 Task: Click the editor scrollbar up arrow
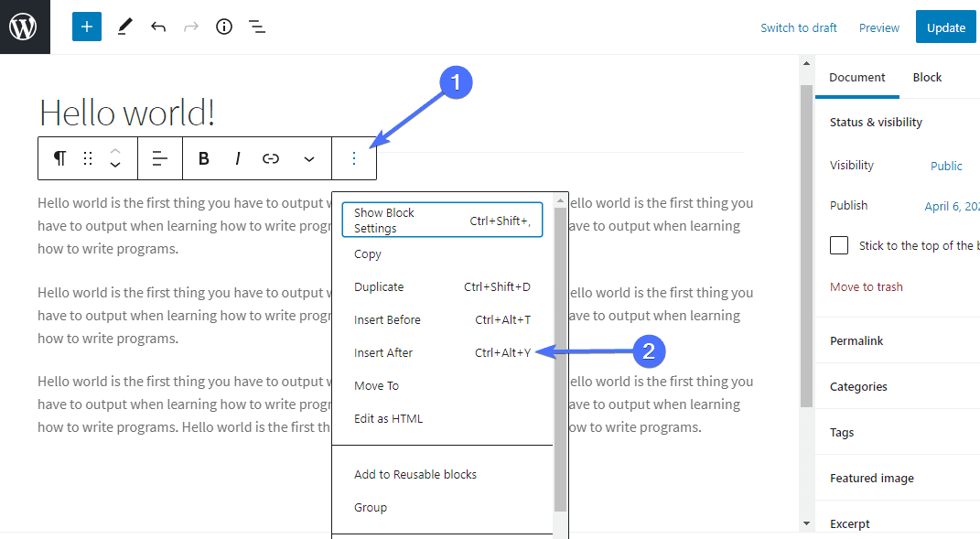pyautogui.click(x=806, y=63)
